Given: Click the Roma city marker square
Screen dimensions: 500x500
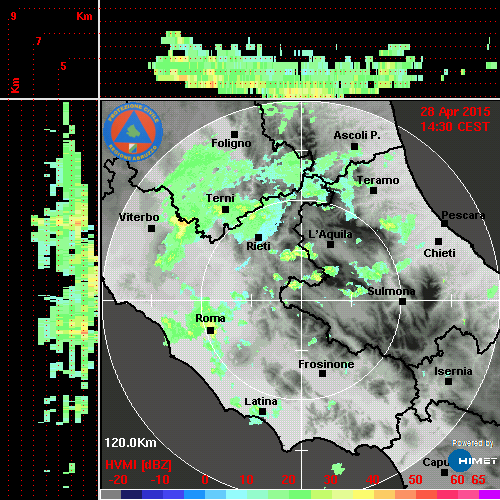Looking at the screenshot, I should (x=210, y=330).
